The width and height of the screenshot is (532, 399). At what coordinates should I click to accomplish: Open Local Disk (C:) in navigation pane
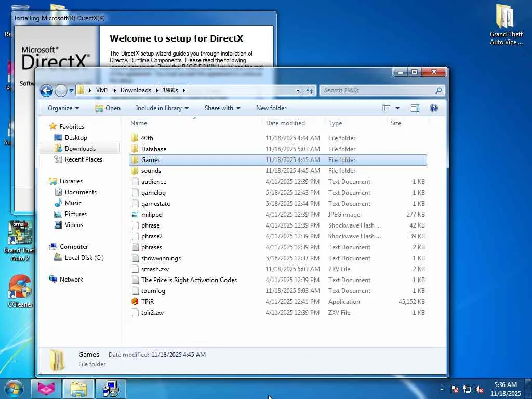pos(84,258)
